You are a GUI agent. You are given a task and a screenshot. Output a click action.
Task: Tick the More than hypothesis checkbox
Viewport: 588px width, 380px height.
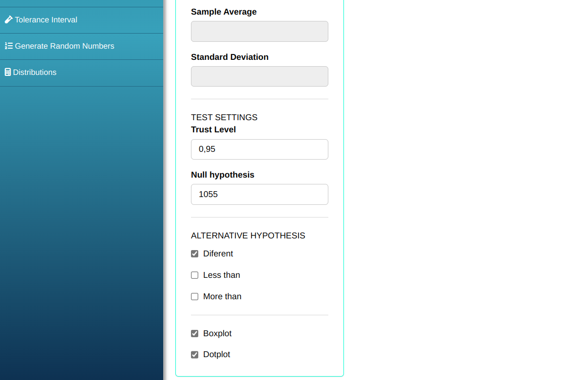(x=195, y=297)
